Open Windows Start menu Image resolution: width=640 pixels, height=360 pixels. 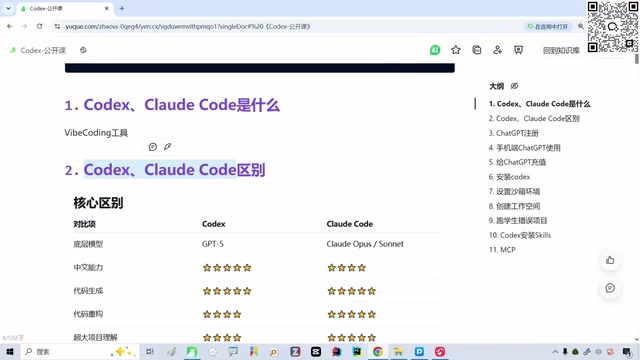[x=10, y=351]
